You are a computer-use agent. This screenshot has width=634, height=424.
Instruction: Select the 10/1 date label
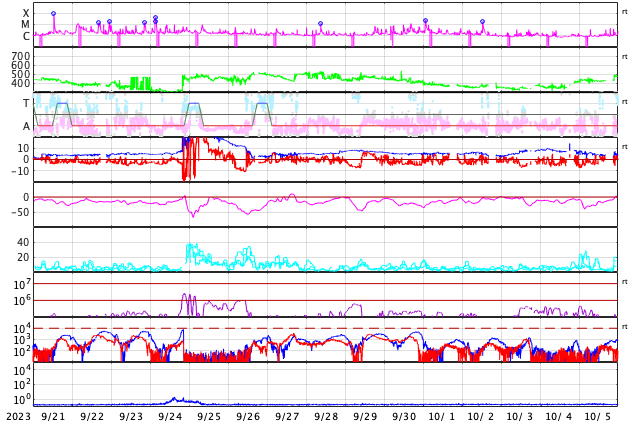click(x=442, y=417)
